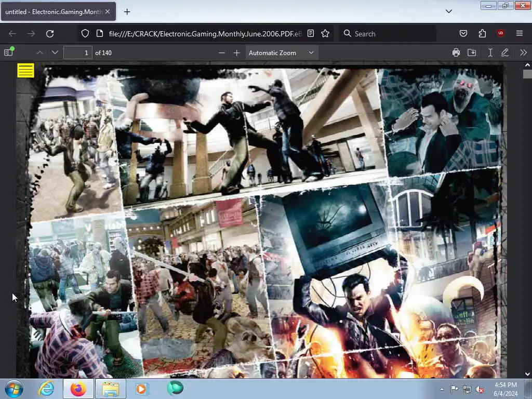Screen dimensions: 532x399
Task: Open tracking protection shield icon
Action: pos(85,33)
